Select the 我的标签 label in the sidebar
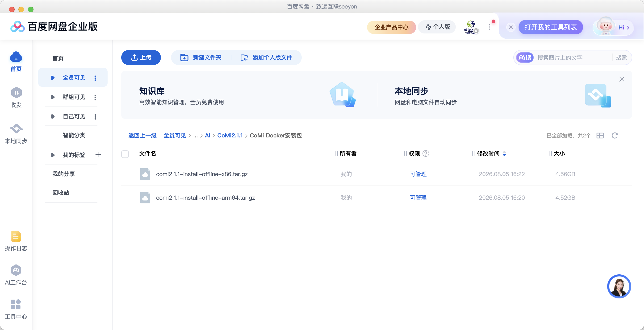 pos(74,155)
